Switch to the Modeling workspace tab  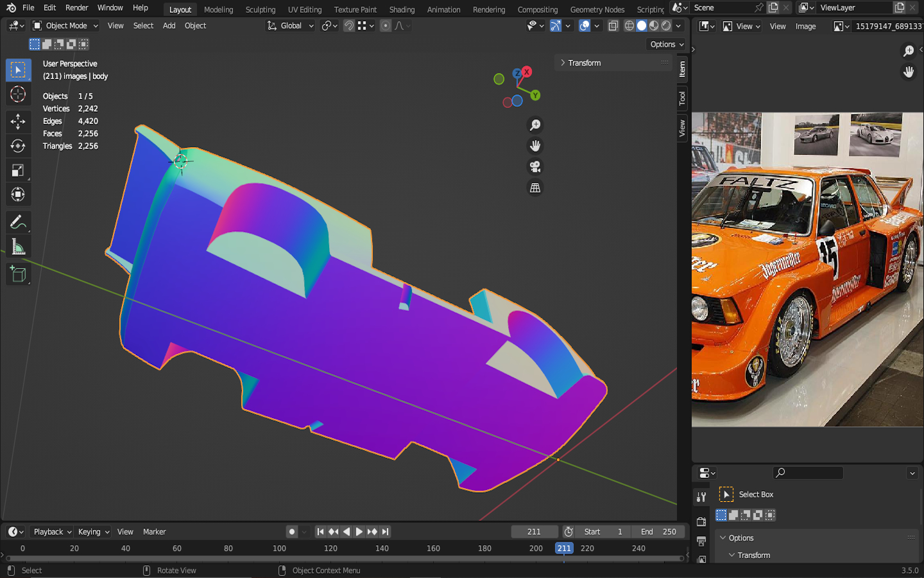click(218, 10)
